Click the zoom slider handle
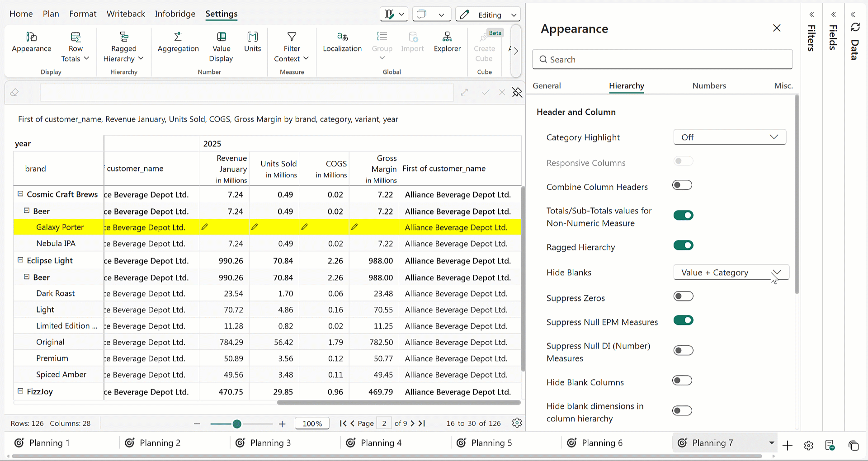This screenshot has height=461, width=868. (237, 424)
